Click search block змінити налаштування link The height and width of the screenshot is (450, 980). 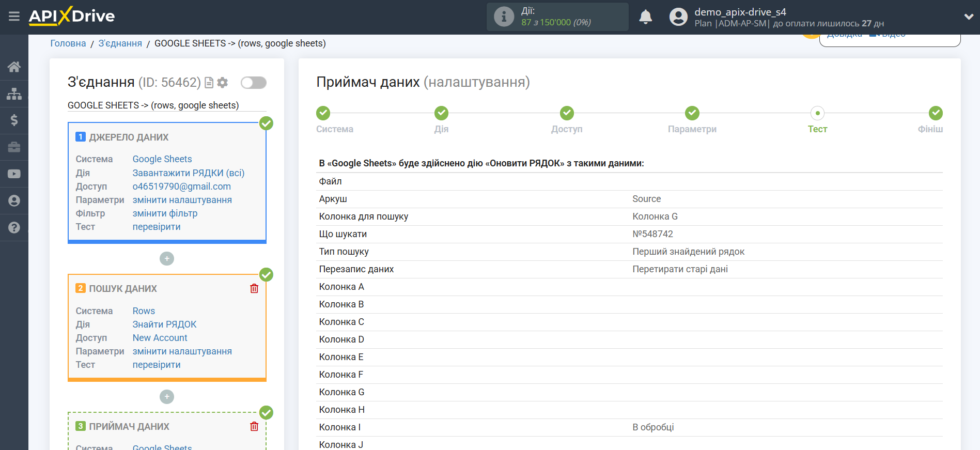182,351
